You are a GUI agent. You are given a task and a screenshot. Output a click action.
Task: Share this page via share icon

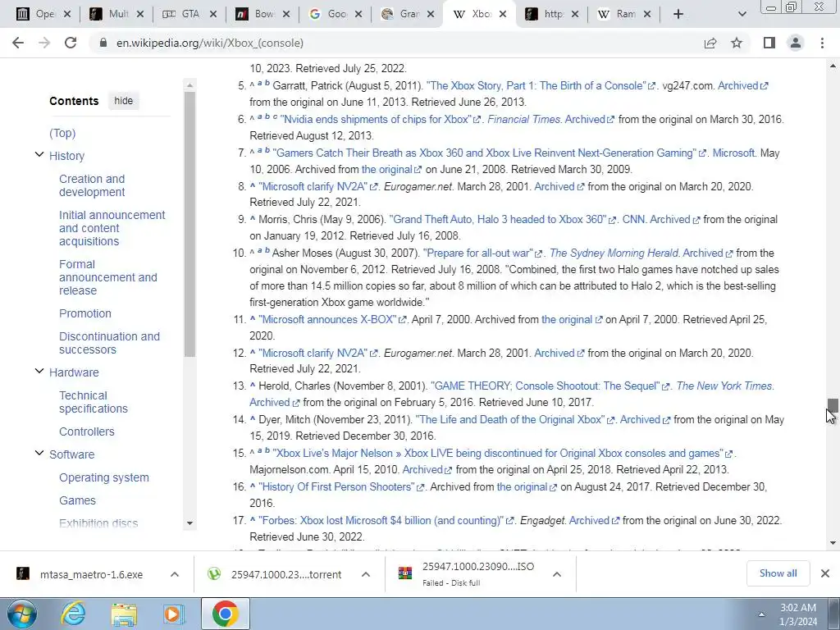coord(710,43)
